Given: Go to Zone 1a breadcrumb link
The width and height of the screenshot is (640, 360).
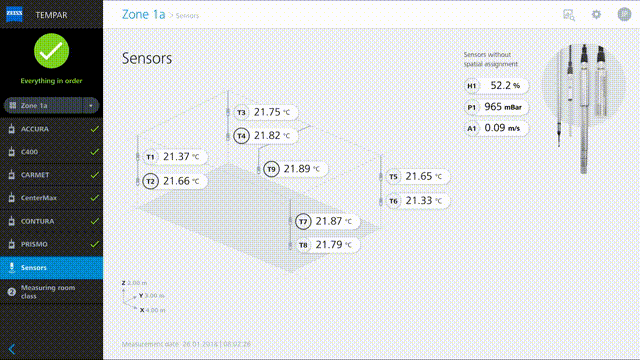Looking at the screenshot, I should [x=143, y=15].
